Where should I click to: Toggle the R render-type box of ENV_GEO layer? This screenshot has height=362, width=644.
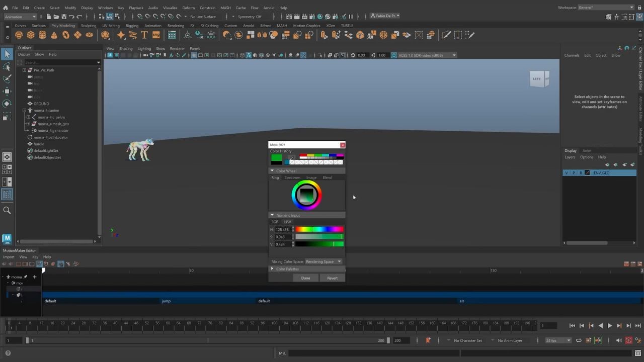pyautogui.click(x=580, y=173)
